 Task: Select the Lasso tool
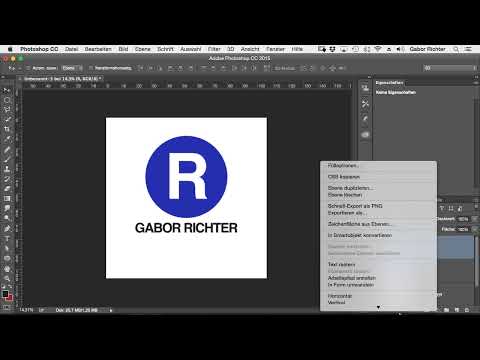coord(7,110)
